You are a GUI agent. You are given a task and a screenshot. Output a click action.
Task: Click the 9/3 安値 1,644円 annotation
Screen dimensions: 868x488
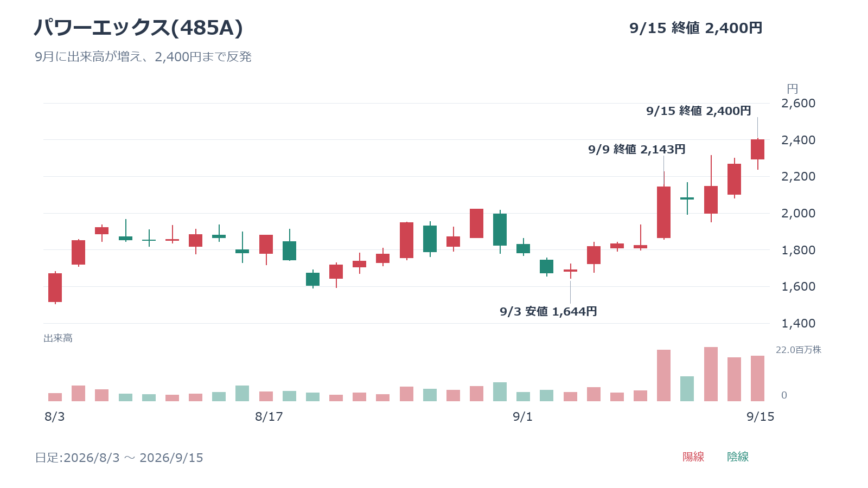click(548, 312)
